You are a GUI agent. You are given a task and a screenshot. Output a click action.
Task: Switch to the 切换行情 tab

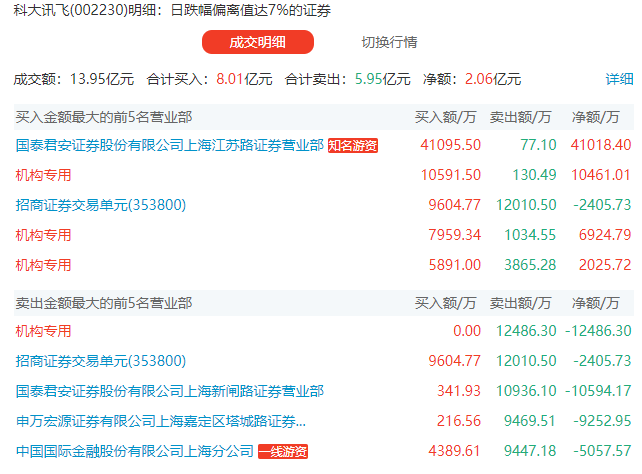tap(389, 42)
